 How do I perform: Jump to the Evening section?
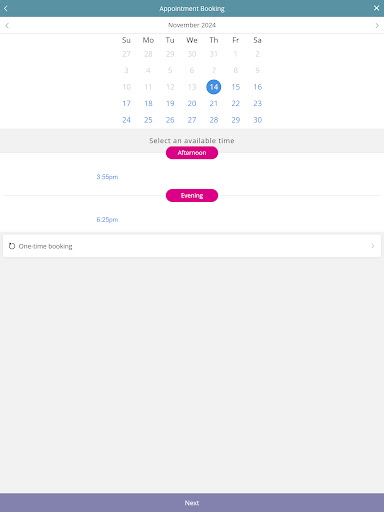click(x=192, y=196)
